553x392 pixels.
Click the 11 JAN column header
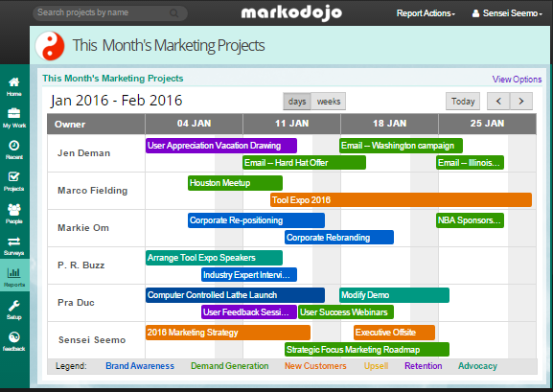[291, 125]
